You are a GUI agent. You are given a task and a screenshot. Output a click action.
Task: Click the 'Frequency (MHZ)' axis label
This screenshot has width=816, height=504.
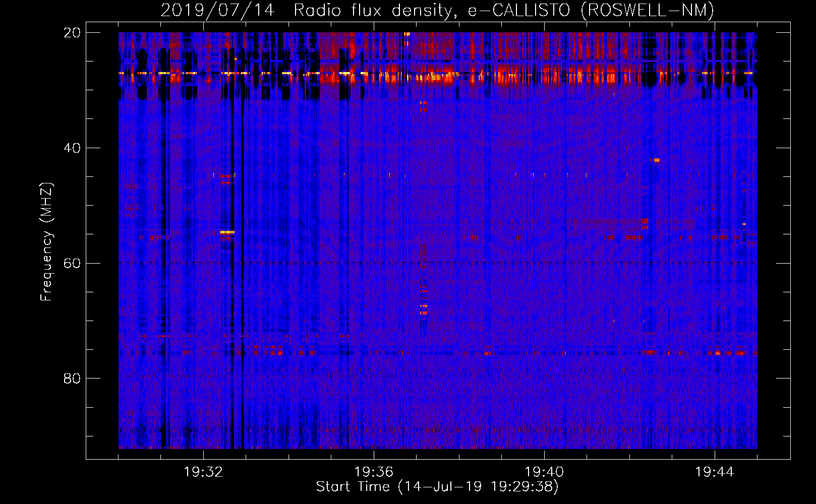(46, 242)
